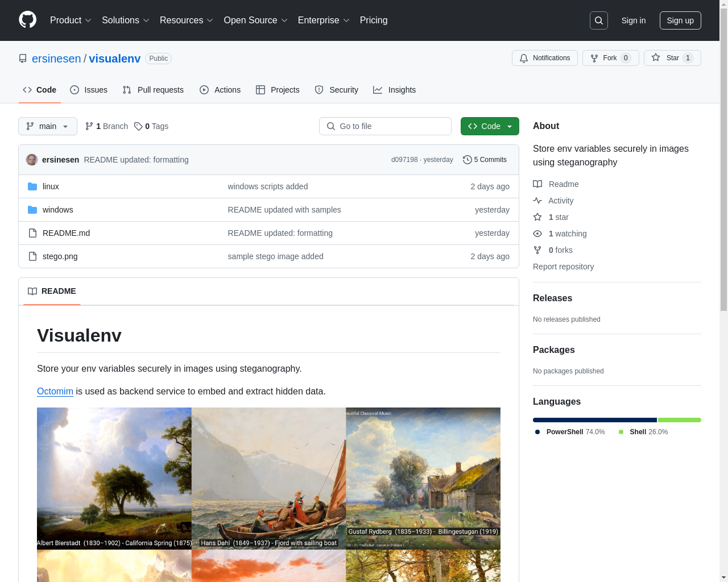
Task: Click the book icon beside Readme link
Action: click(537, 184)
